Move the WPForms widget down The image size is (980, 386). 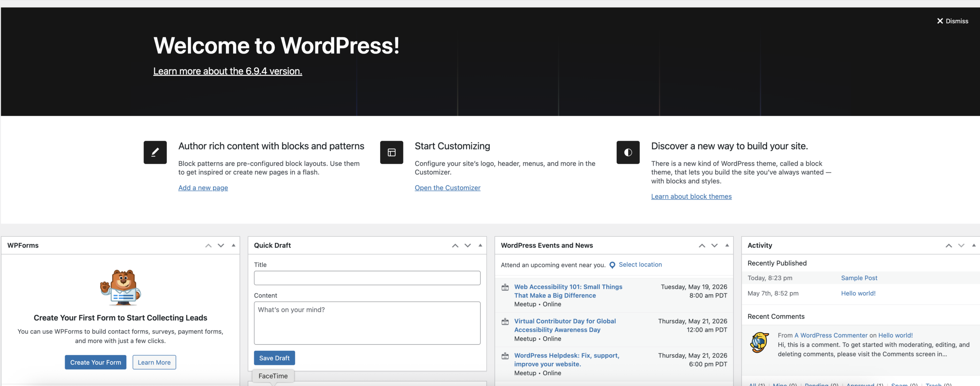(x=221, y=246)
